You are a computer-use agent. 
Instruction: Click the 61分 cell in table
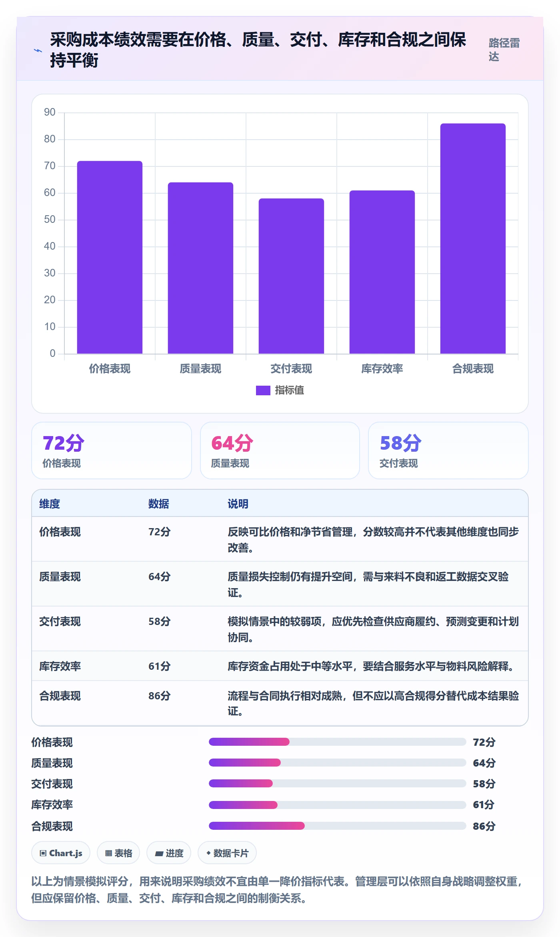tap(160, 666)
